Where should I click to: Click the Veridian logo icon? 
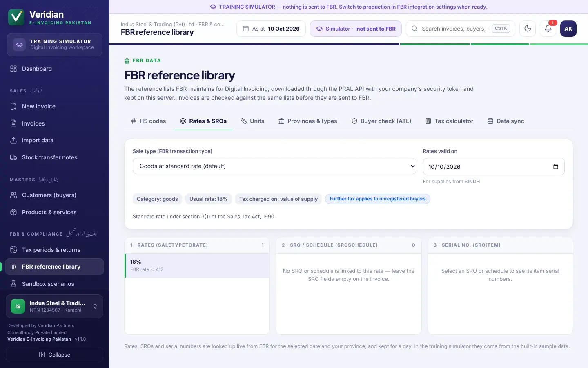(x=16, y=17)
